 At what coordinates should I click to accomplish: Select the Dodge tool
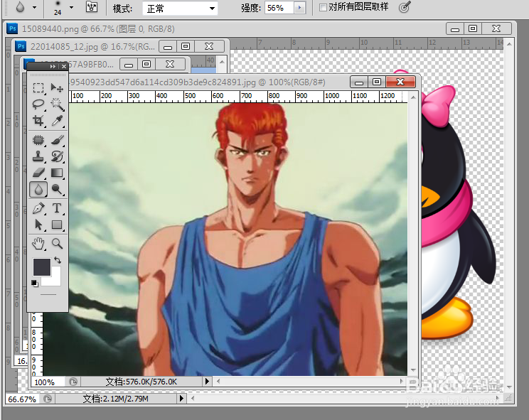coord(57,189)
